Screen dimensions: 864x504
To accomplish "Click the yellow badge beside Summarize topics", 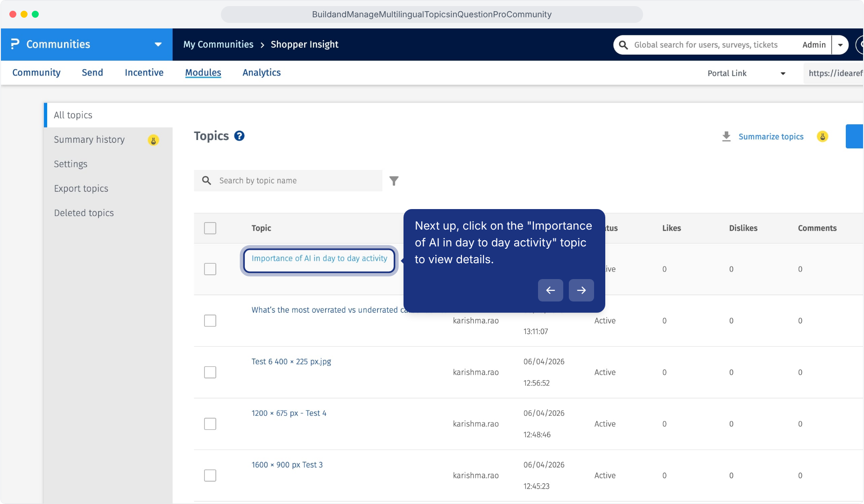I will tap(822, 136).
